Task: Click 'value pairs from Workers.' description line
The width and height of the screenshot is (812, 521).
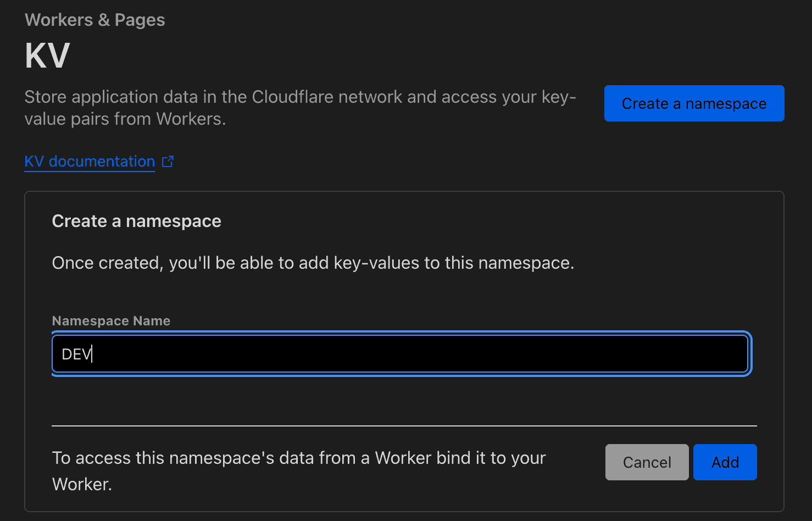Action: (125, 119)
